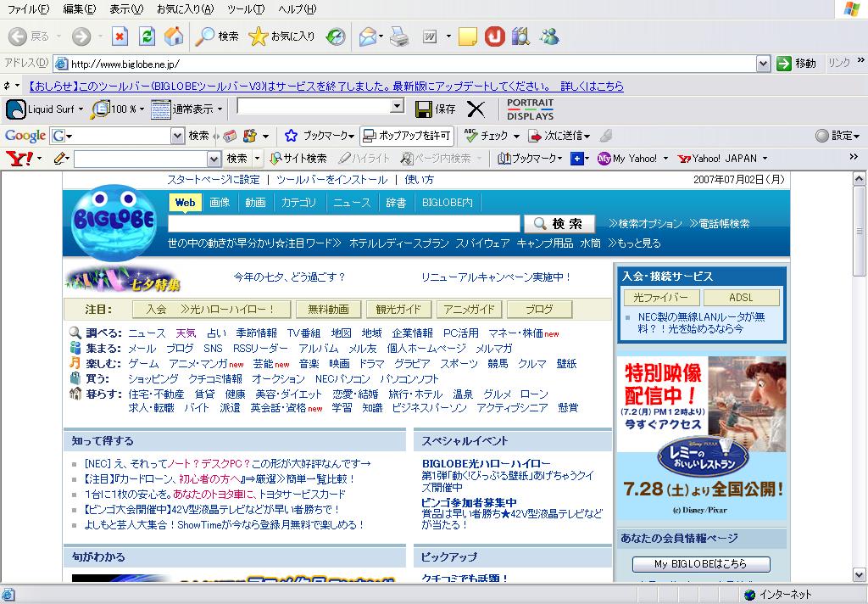The height and width of the screenshot is (604, 868).
Task: Click the 無料動画 button in 注目 row
Action: [328, 309]
